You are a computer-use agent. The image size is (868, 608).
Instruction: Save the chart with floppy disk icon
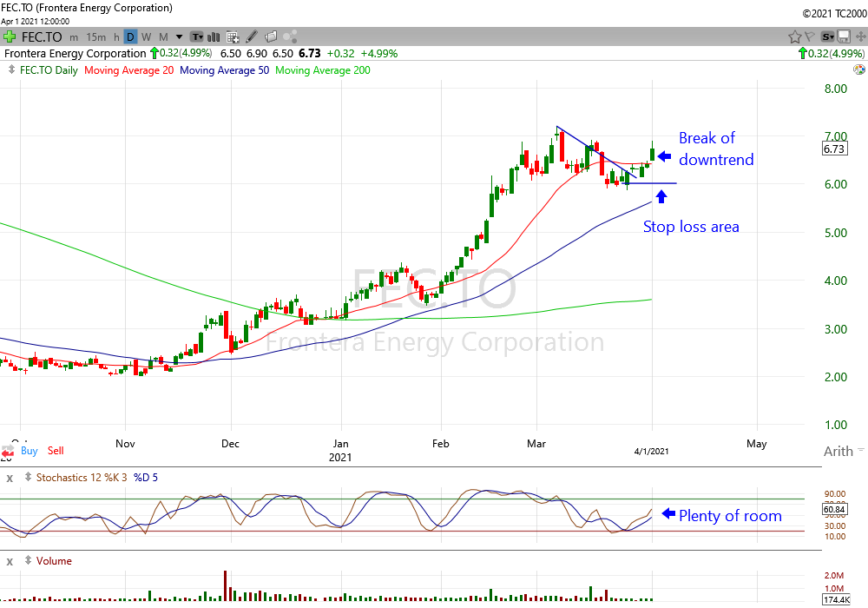click(844, 37)
